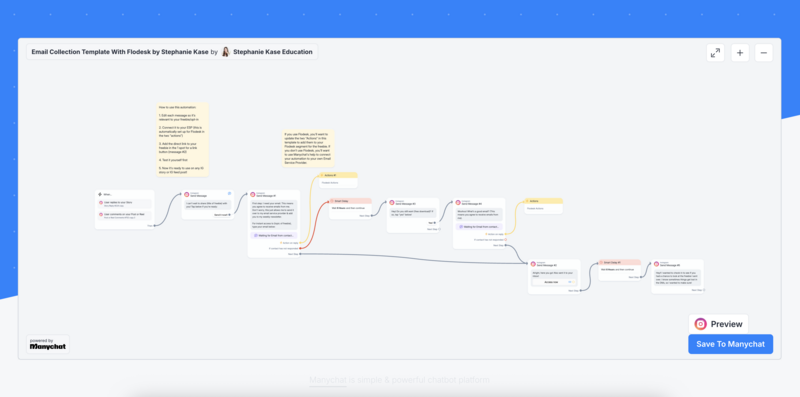Click the fullscreen expand arrows icon

click(715, 53)
